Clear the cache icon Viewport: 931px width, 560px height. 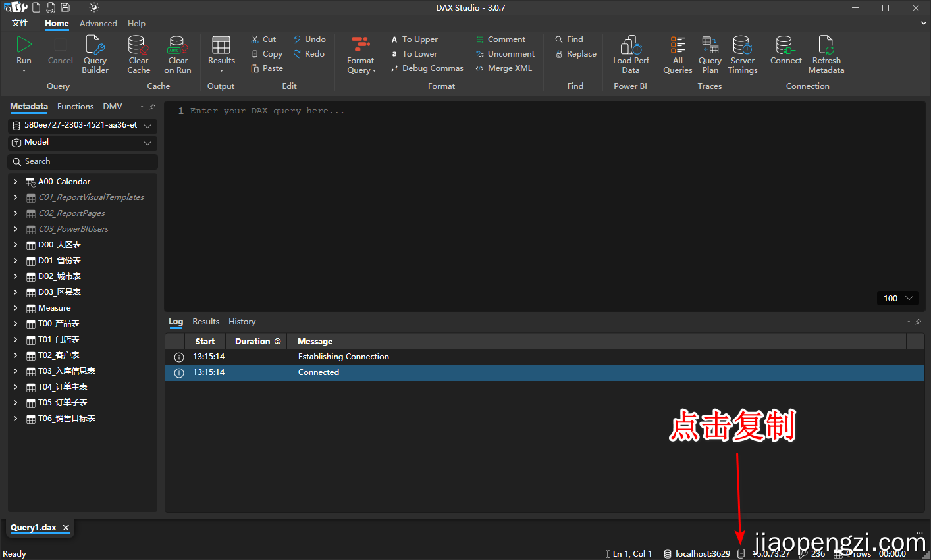tap(138, 54)
